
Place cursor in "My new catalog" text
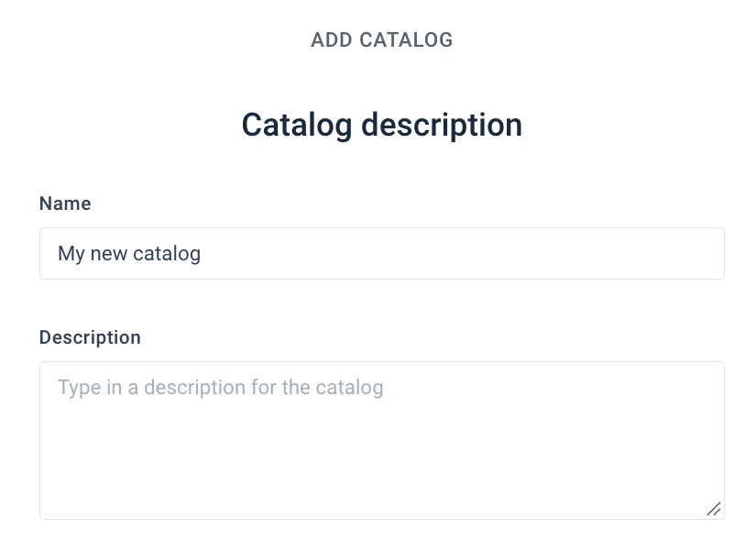tap(129, 254)
